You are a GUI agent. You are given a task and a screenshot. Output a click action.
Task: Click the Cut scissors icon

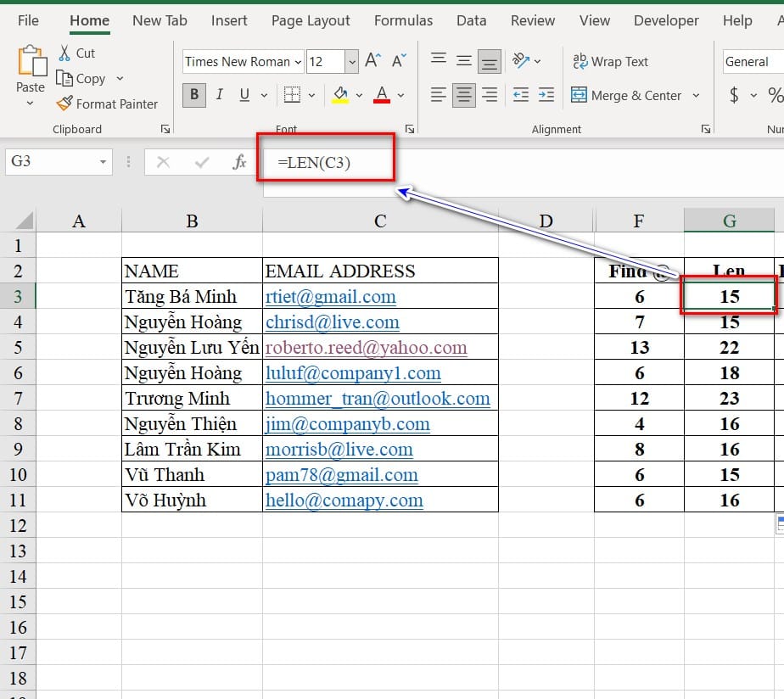pos(65,53)
